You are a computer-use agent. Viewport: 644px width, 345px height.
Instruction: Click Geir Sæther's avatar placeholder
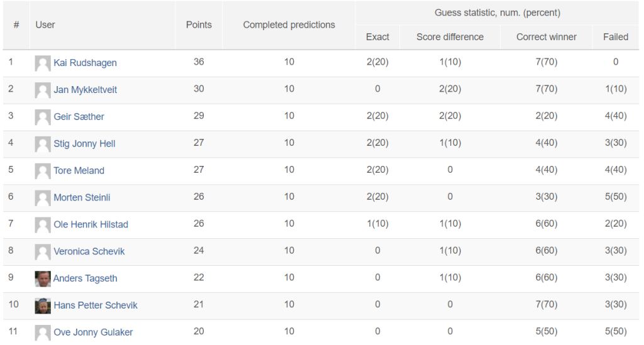click(43, 118)
